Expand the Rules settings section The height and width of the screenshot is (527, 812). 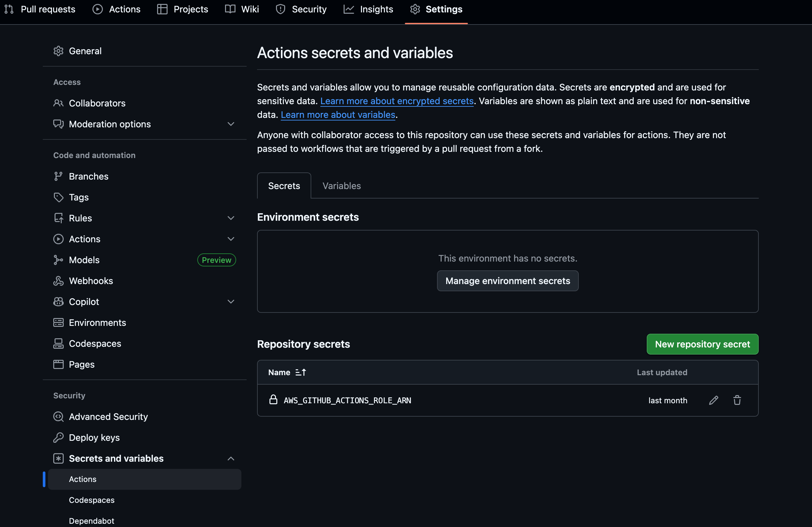(x=231, y=218)
